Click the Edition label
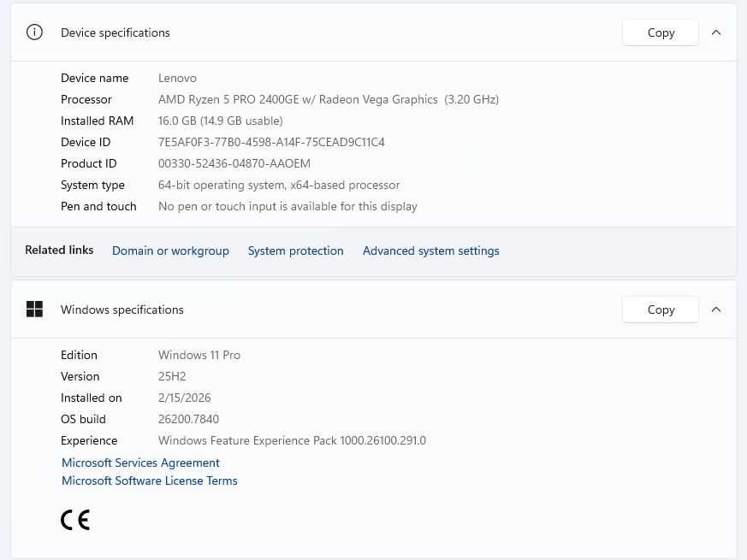Screen dimensions: 747x560 pos(79,355)
